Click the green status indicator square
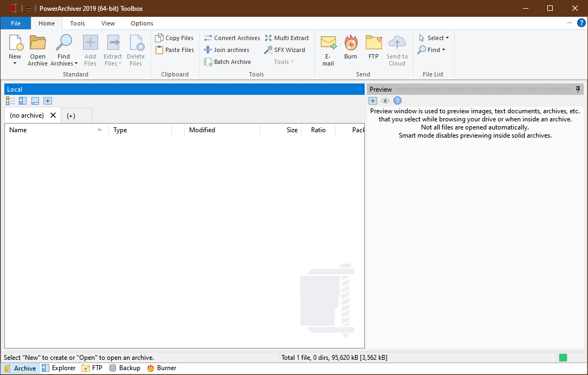 pyautogui.click(x=563, y=358)
